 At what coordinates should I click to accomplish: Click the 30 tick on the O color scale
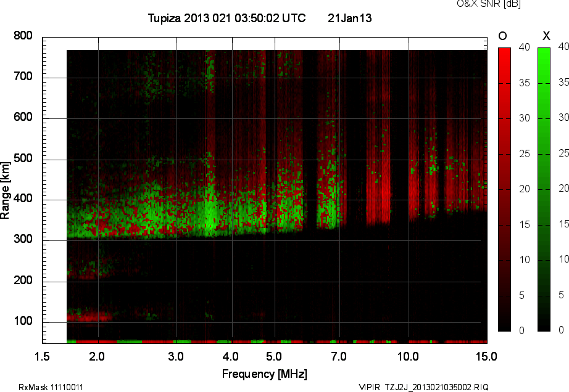[525, 118]
